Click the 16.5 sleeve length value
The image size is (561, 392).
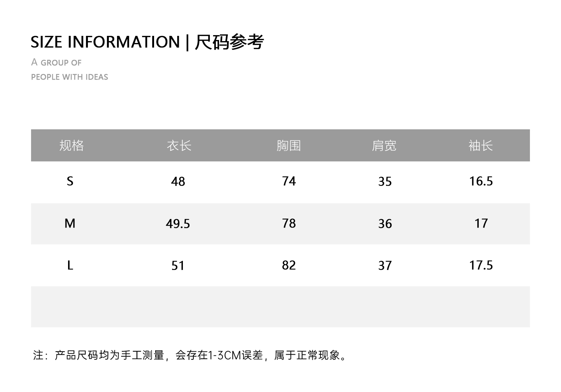481,181
